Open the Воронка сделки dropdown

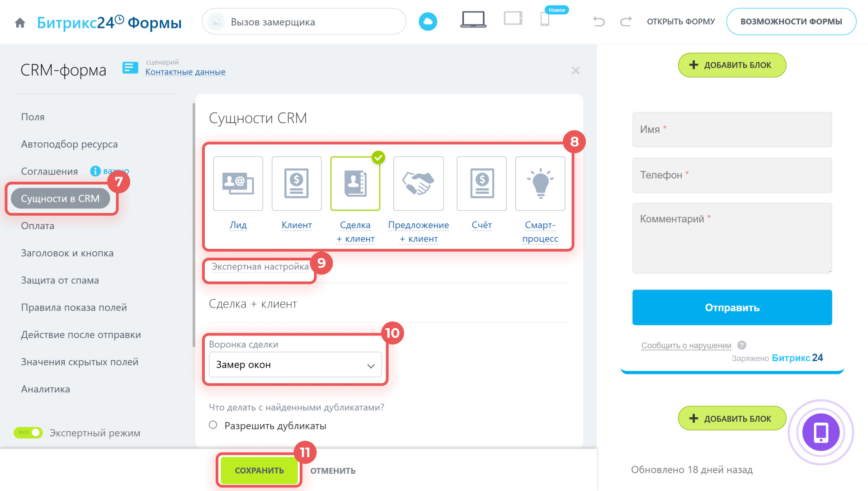point(295,365)
